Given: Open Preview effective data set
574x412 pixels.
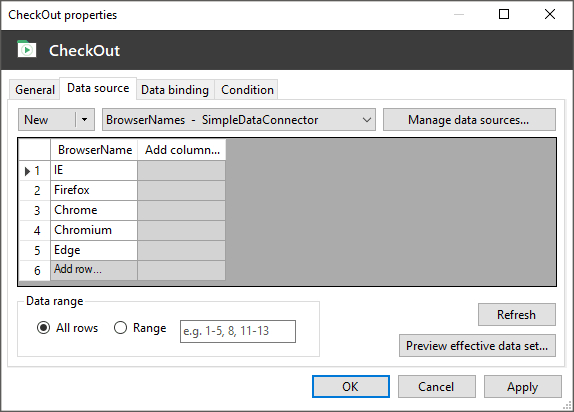Looking at the screenshot, I should (477, 345).
